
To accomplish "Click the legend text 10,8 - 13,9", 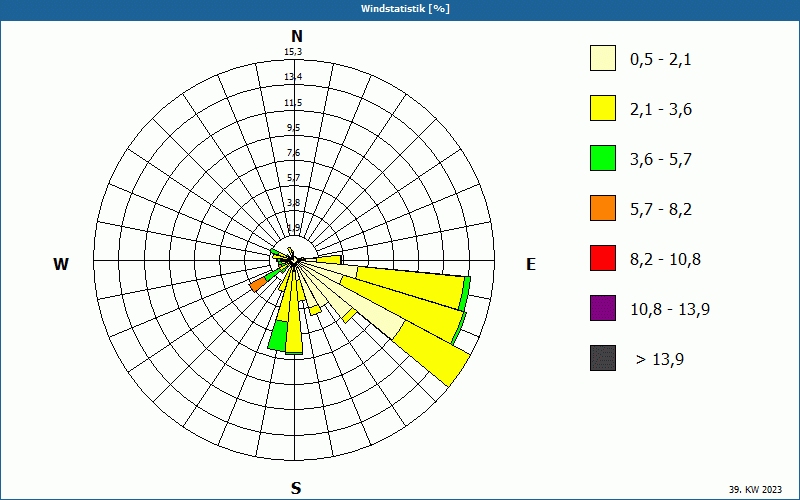I will point(670,310).
